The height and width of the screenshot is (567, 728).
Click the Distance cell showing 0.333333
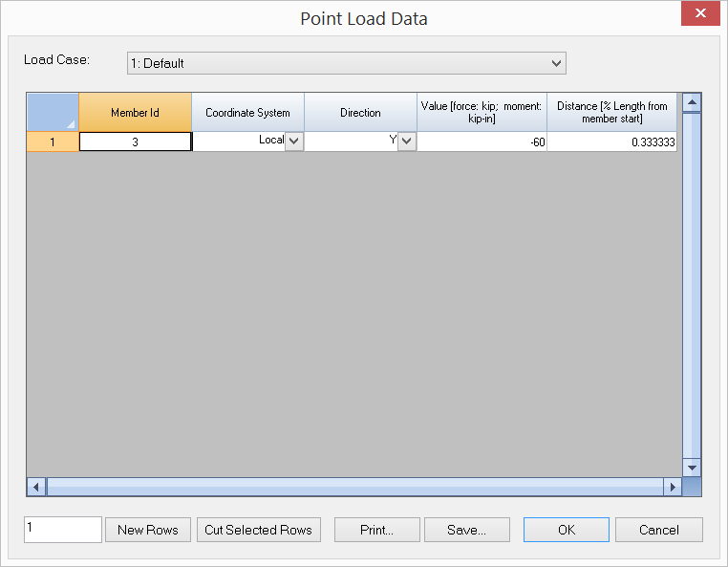click(611, 141)
